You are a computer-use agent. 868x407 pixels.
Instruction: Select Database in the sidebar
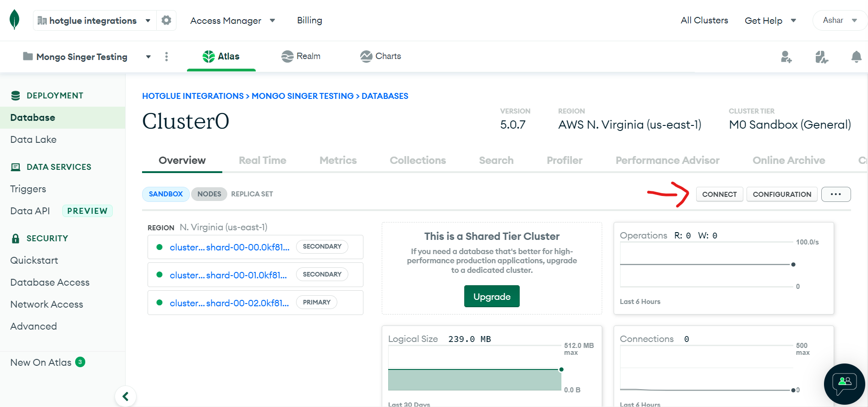click(x=62, y=118)
